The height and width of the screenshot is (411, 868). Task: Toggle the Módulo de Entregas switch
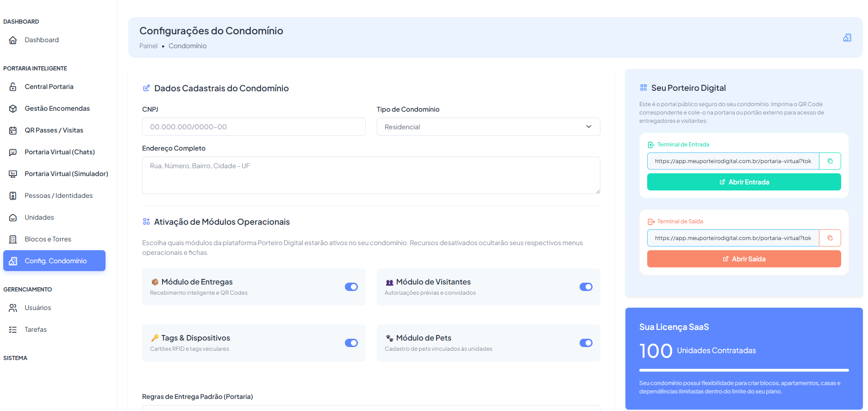[x=351, y=287]
